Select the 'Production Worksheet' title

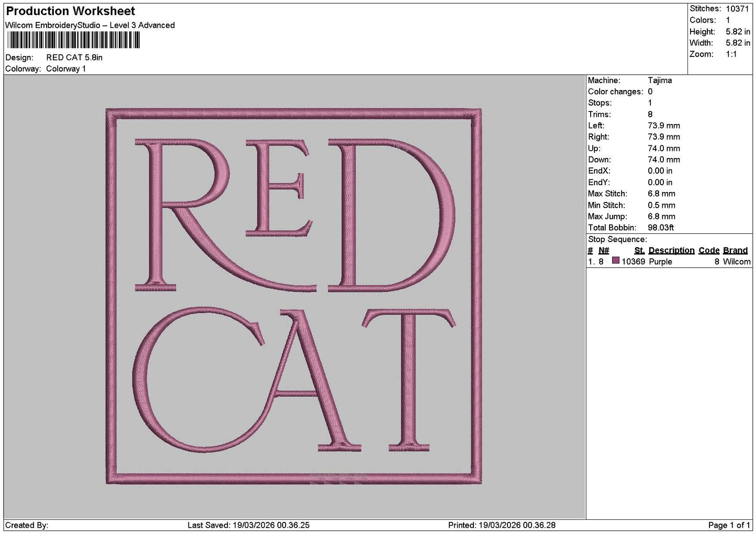70,10
